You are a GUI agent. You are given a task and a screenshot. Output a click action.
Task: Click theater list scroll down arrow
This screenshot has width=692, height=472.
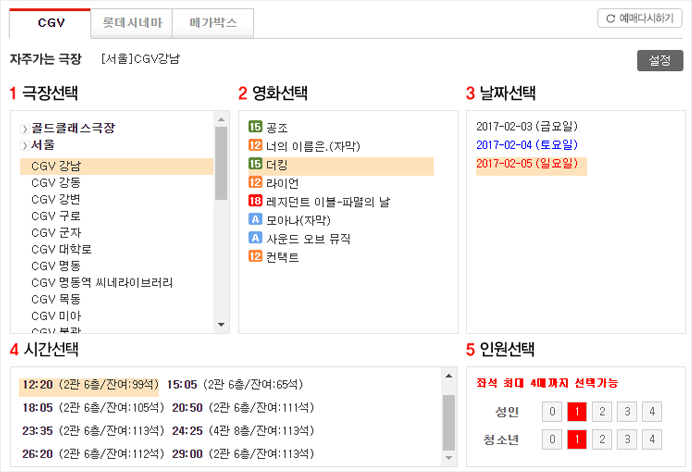pyautogui.click(x=222, y=325)
